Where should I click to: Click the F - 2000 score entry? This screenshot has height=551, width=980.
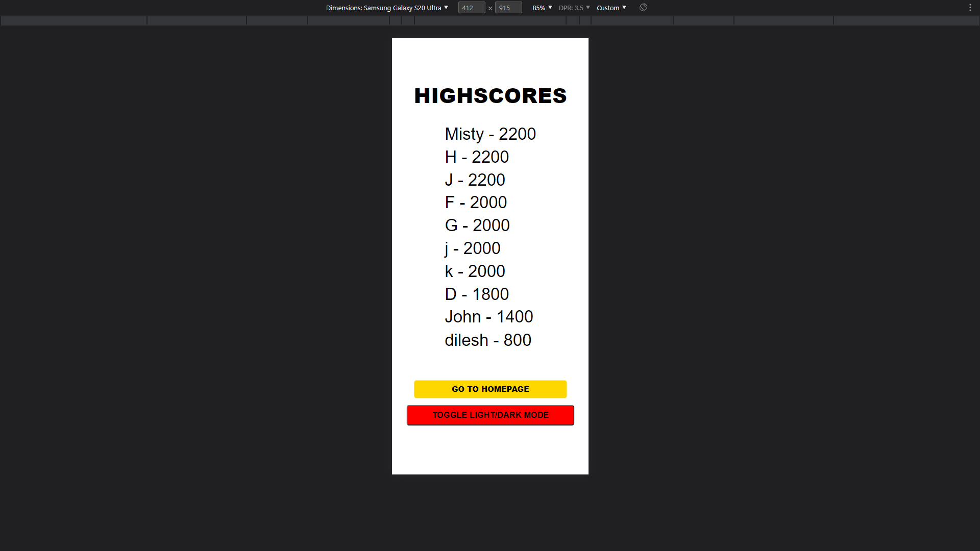pos(476,202)
